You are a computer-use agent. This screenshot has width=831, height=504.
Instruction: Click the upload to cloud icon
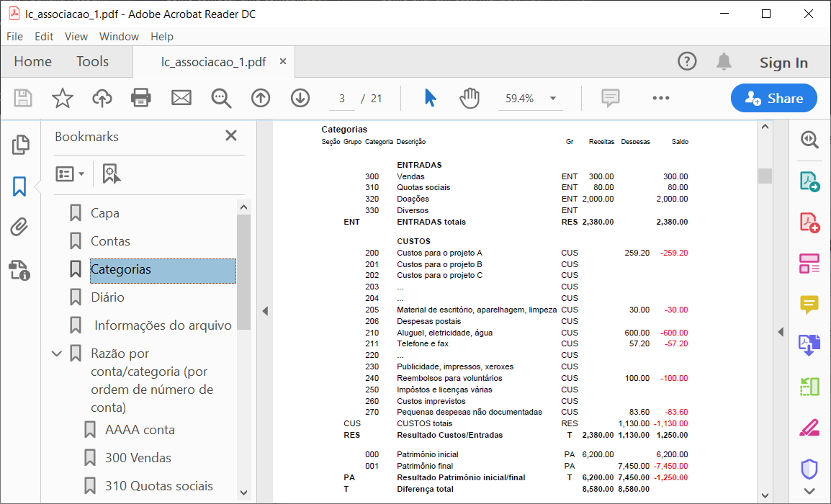coord(102,98)
